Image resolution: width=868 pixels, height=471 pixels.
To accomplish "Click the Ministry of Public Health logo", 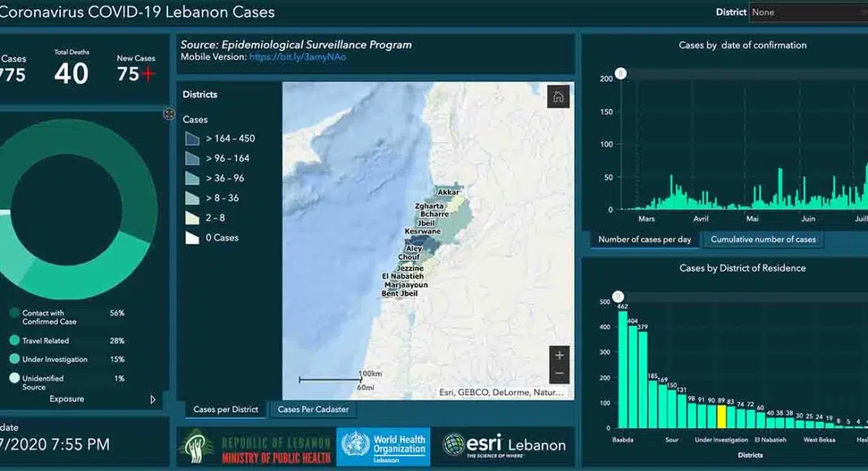I will tap(255, 447).
